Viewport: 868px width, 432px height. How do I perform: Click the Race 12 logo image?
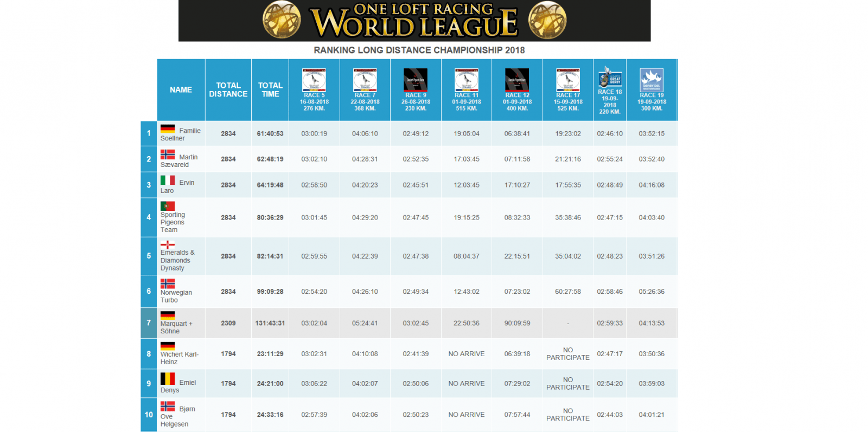point(517,80)
